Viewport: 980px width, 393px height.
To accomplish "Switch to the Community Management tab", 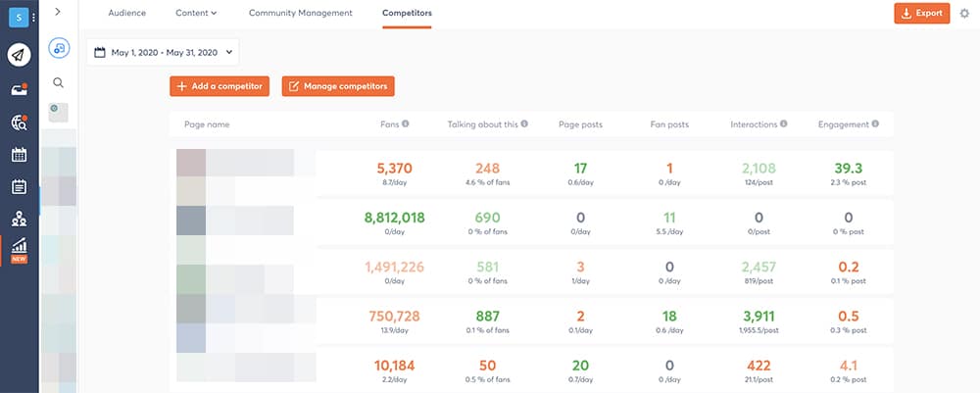I will [x=300, y=13].
